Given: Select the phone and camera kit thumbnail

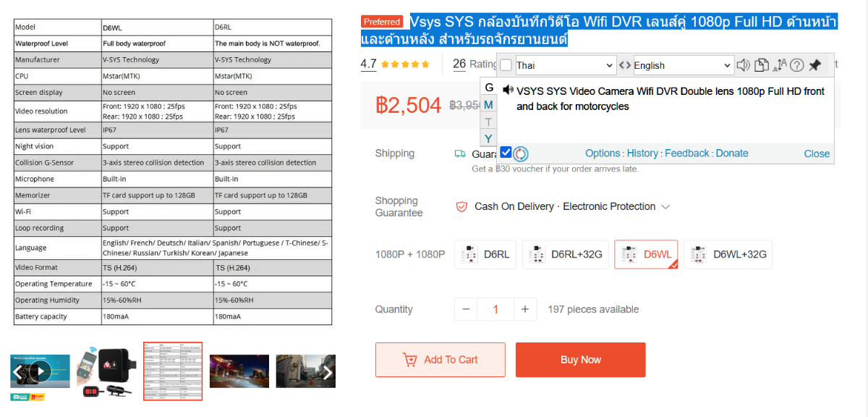Looking at the screenshot, I should 106,372.
